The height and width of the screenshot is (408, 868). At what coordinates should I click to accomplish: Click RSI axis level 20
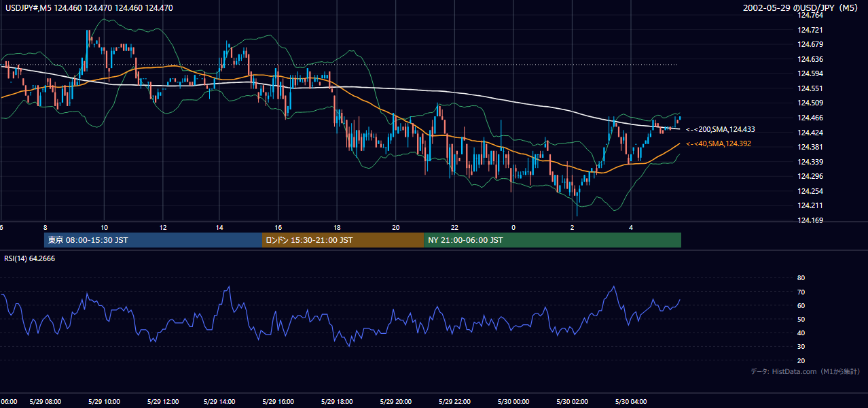pos(801,360)
